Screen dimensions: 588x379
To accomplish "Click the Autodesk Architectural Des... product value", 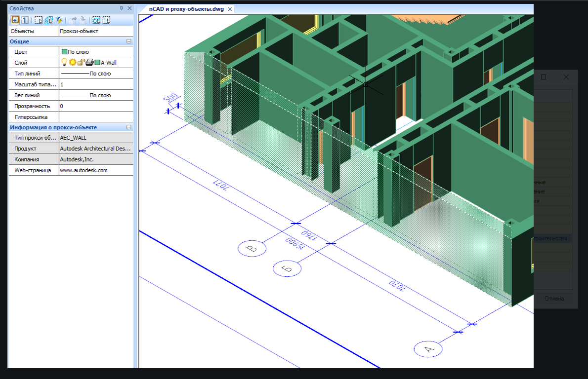I will click(x=96, y=149).
